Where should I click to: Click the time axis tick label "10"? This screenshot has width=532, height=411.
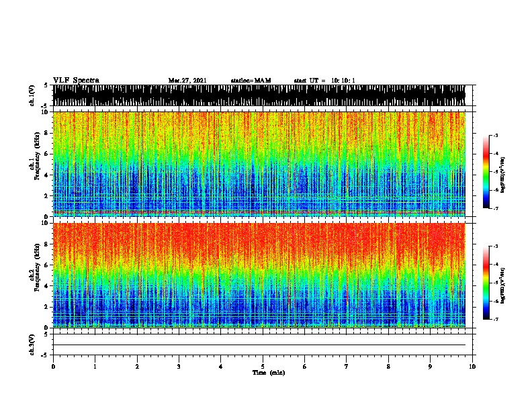point(472,367)
